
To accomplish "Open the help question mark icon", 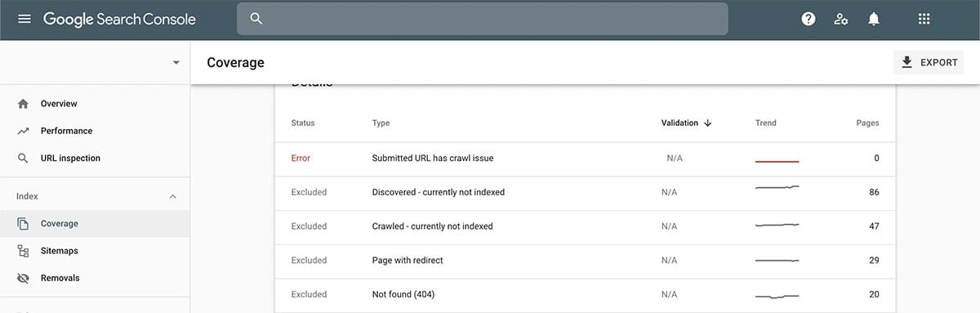I will click(808, 19).
